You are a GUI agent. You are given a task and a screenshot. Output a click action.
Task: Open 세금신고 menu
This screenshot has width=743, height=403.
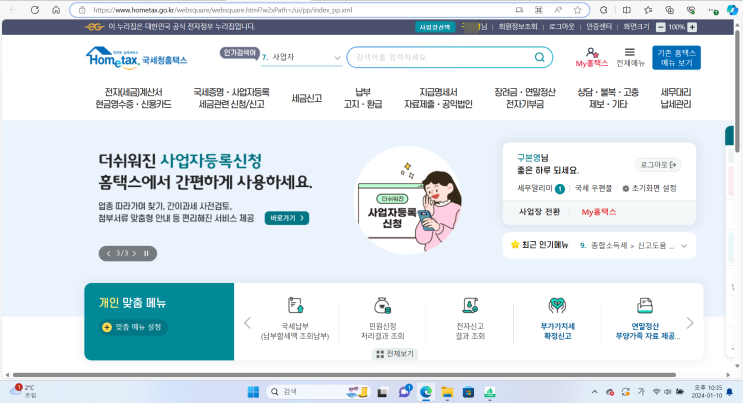307,98
